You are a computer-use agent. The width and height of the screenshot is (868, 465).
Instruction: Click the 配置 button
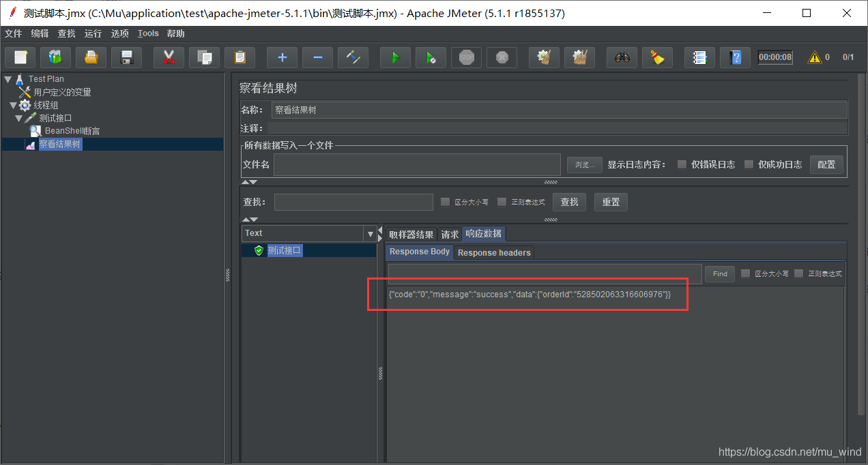pyautogui.click(x=826, y=164)
